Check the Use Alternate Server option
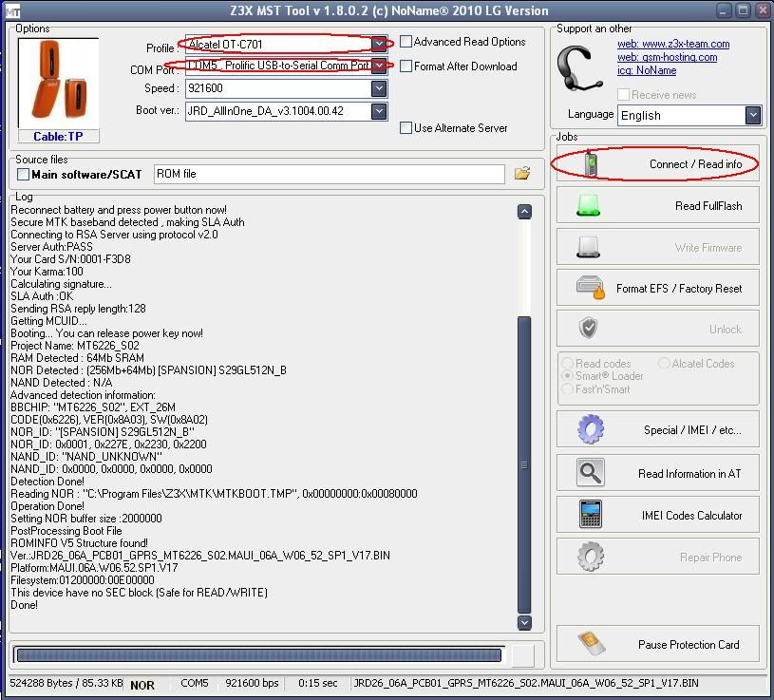Viewport: 774px width, 700px height. [406, 128]
